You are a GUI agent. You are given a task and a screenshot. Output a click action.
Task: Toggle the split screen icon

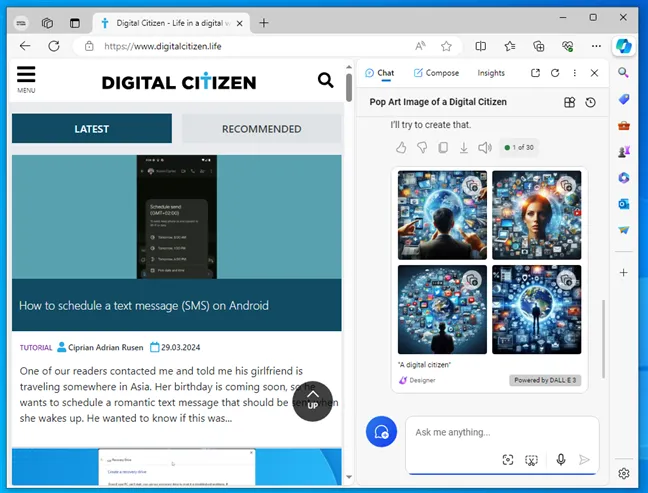[x=481, y=46]
